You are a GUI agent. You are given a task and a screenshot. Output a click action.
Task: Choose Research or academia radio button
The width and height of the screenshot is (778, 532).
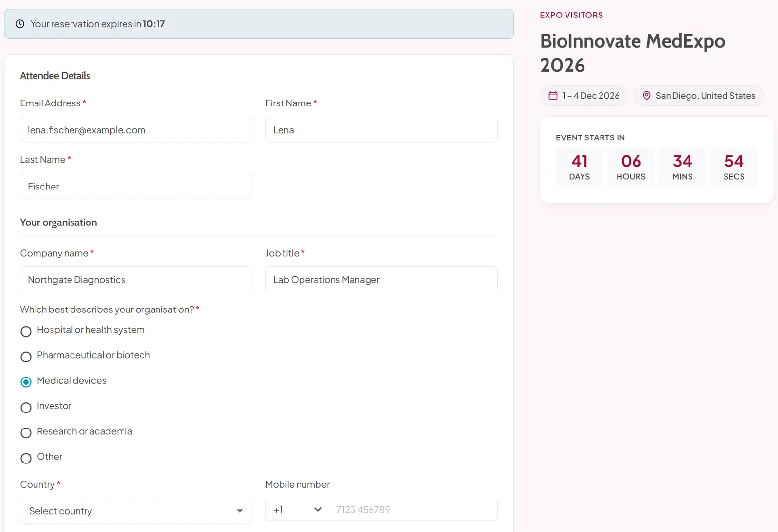point(26,432)
